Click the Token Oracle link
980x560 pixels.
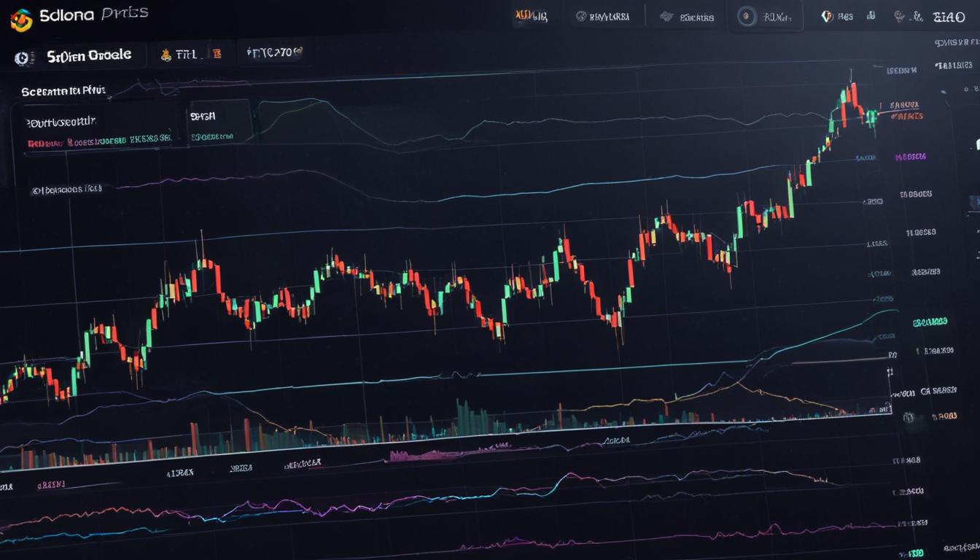(x=87, y=54)
